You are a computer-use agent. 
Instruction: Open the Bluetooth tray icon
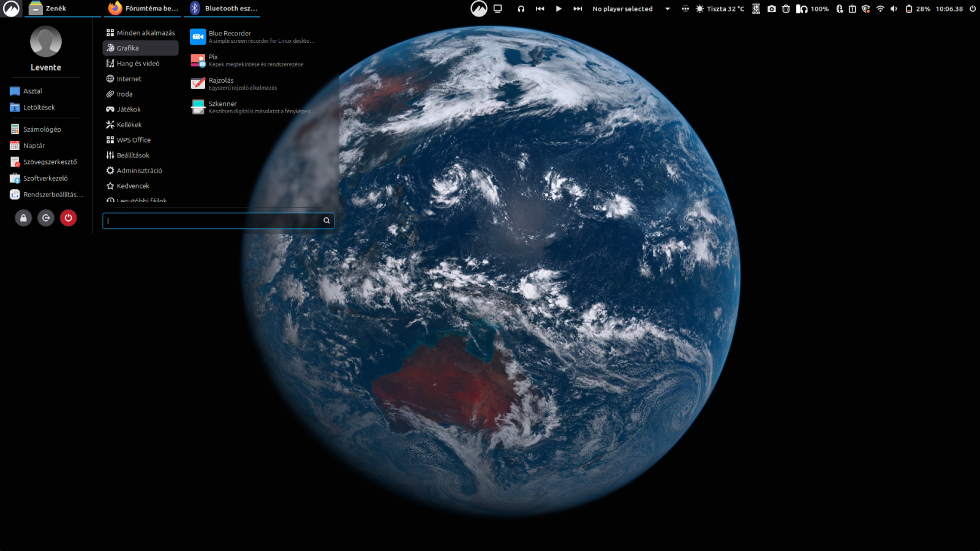(x=839, y=9)
